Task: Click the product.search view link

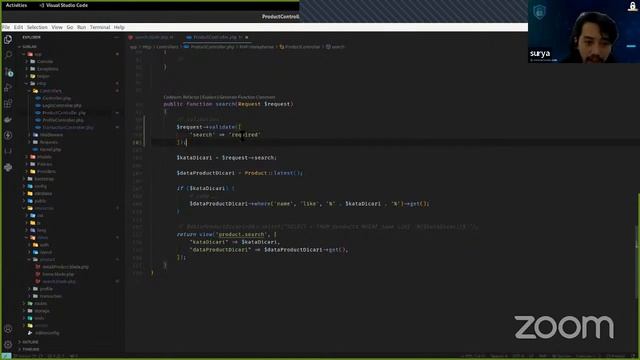Action: tap(242, 234)
